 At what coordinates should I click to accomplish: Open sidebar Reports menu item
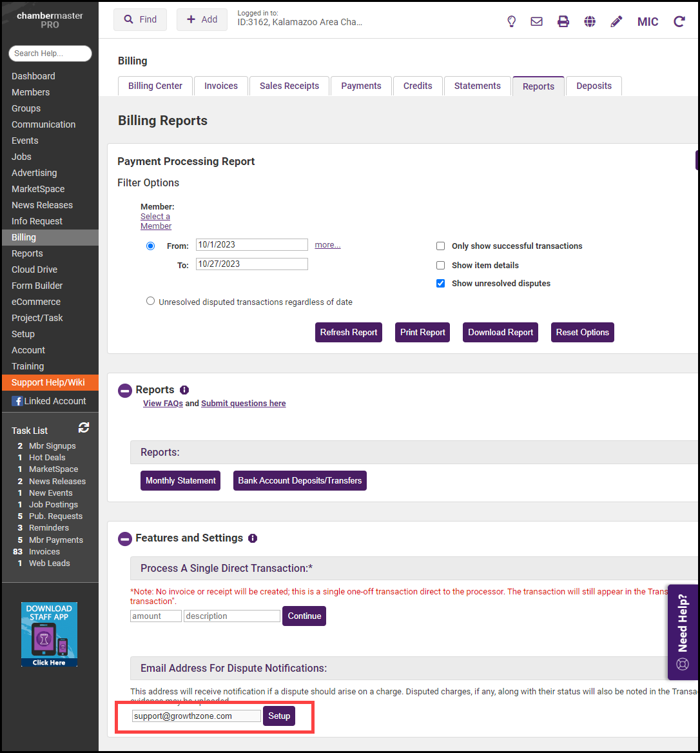tap(27, 253)
